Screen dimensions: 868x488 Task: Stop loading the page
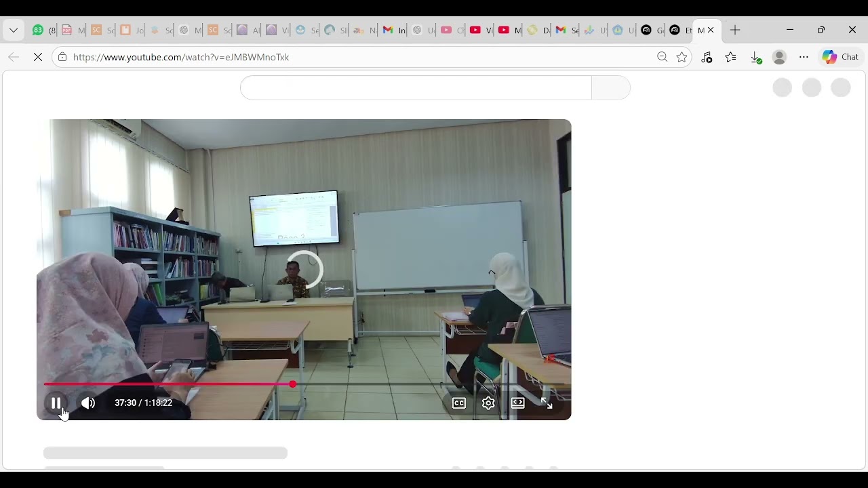(38, 57)
